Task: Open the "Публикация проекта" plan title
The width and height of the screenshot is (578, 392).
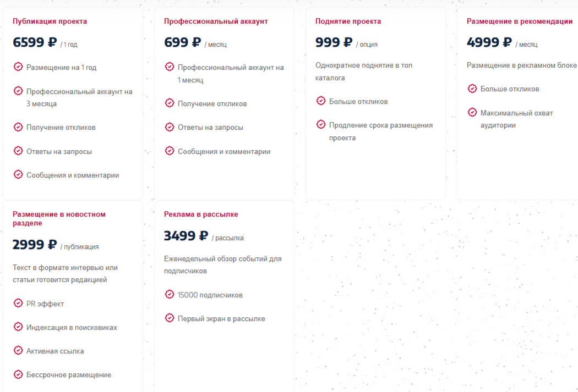Action: point(50,21)
